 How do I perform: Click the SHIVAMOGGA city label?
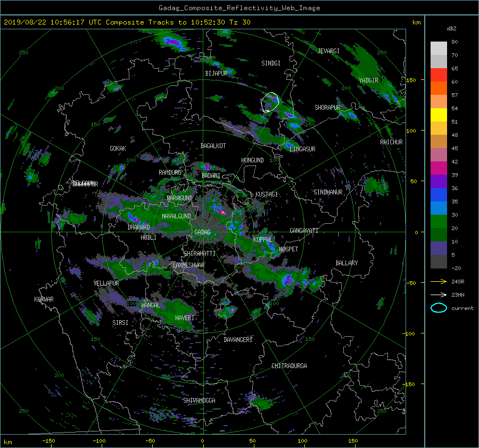[199, 400]
